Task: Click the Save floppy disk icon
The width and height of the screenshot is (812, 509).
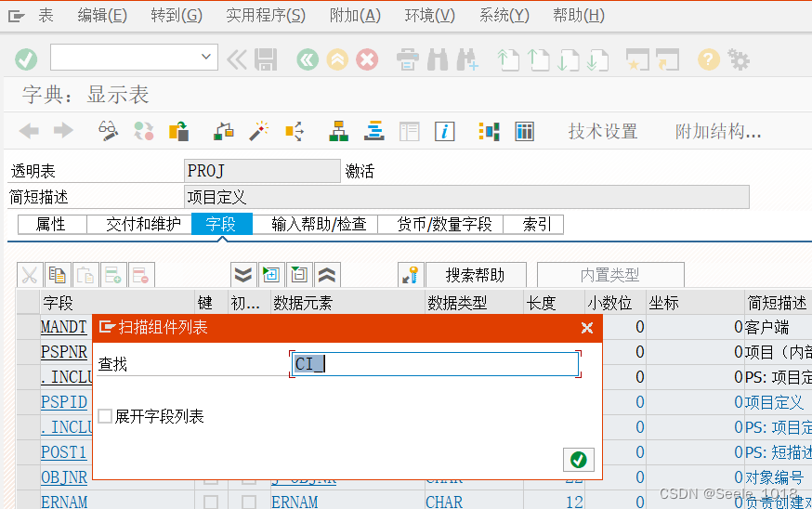Action: tap(267, 59)
